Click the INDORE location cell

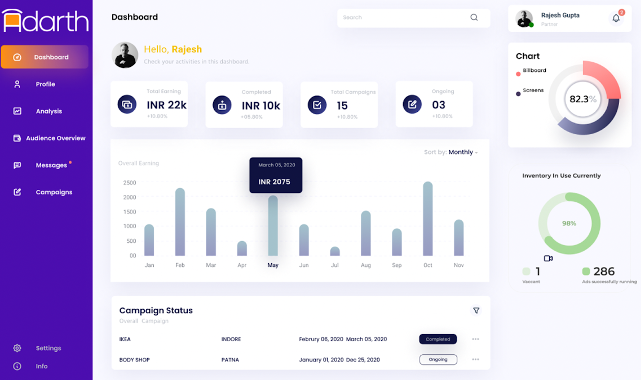(x=231, y=339)
